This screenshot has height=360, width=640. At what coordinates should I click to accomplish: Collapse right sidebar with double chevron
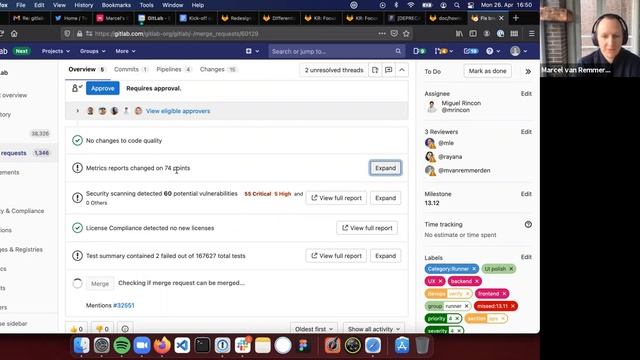528,71
